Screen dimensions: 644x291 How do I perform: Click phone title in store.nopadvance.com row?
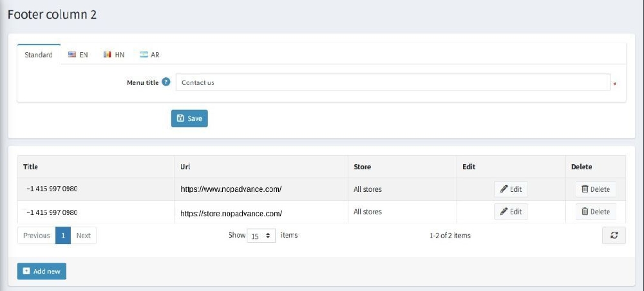[52, 212]
